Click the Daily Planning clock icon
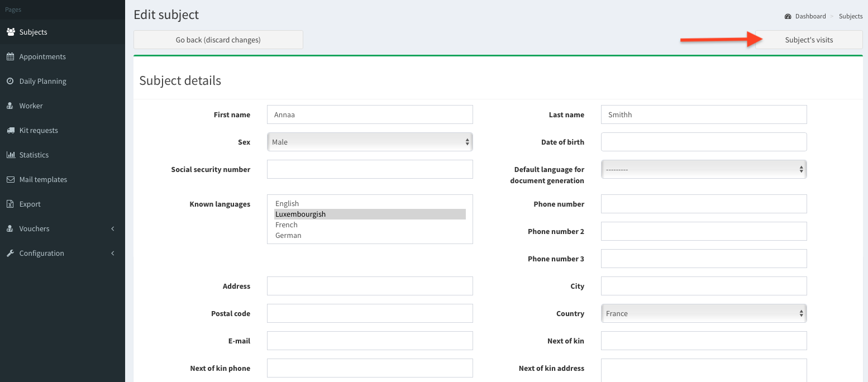The image size is (868, 382). pyautogui.click(x=10, y=81)
